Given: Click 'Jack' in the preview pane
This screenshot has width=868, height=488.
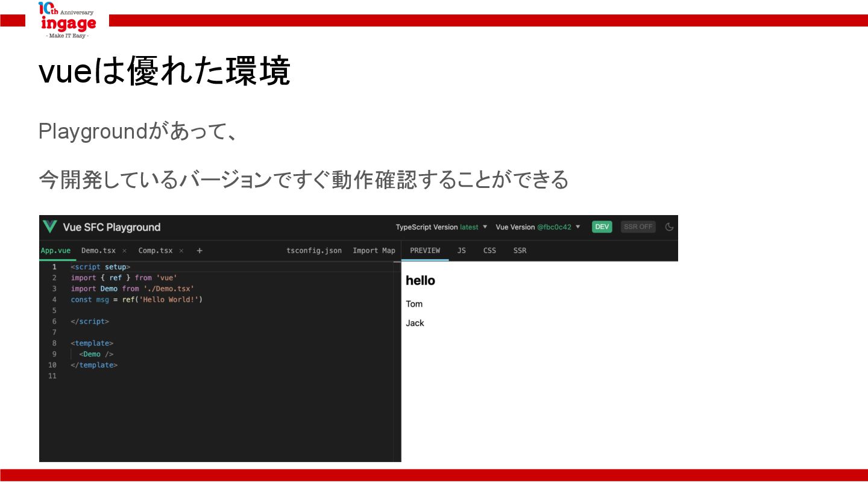Looking at the screenshot, I should [415, 324].
